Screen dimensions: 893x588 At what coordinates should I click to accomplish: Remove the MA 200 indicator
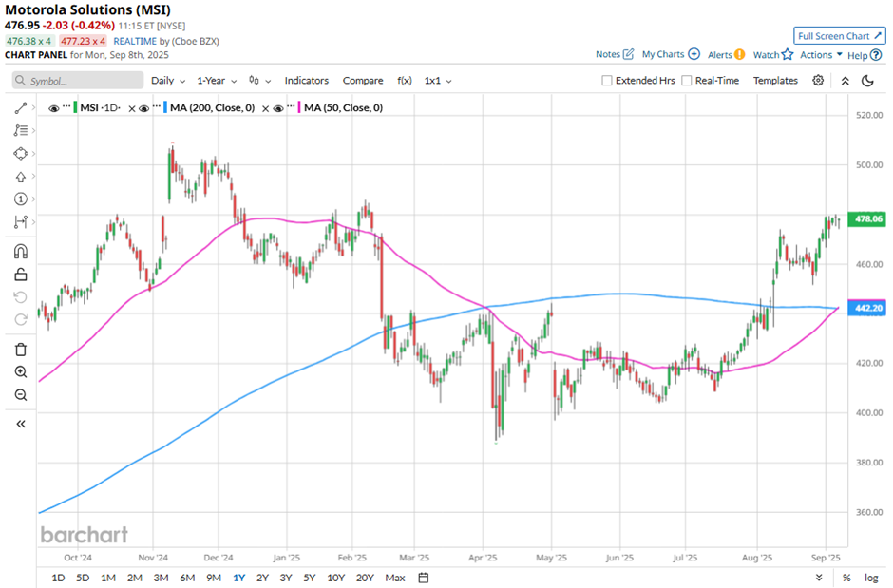(265, 108)
